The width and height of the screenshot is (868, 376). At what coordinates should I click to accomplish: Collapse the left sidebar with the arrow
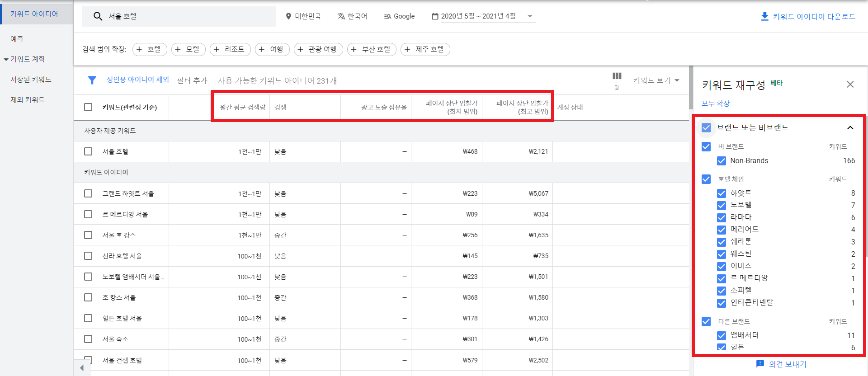(82, 368)
